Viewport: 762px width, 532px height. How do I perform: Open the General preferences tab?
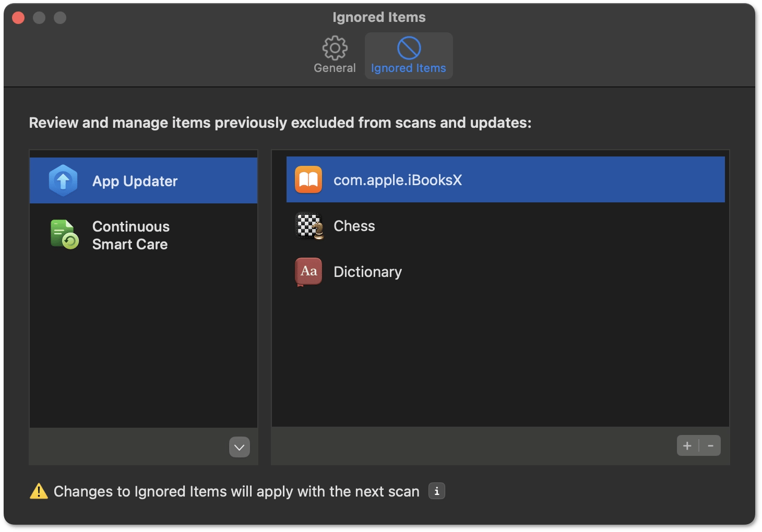[335, 55]
